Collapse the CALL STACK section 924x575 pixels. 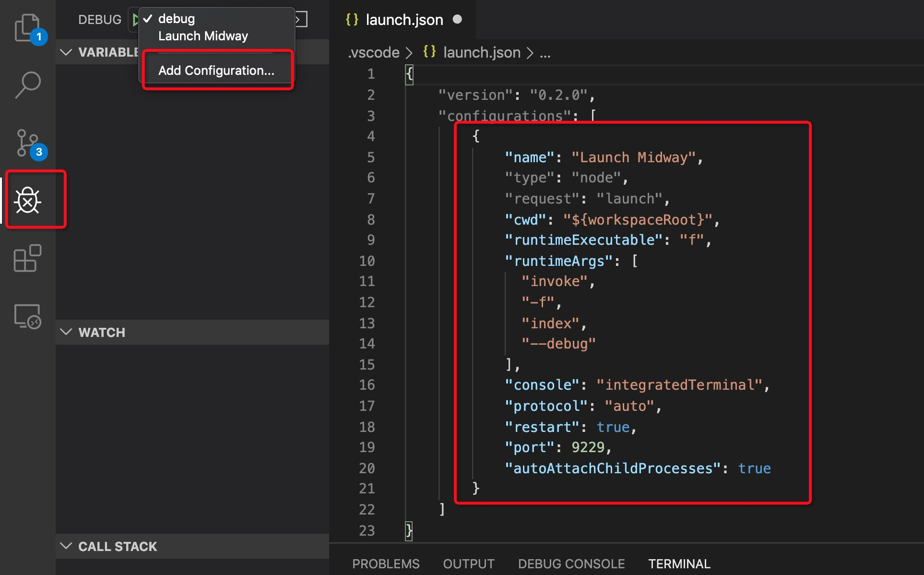pyautogui.click(x=66, y=546)
